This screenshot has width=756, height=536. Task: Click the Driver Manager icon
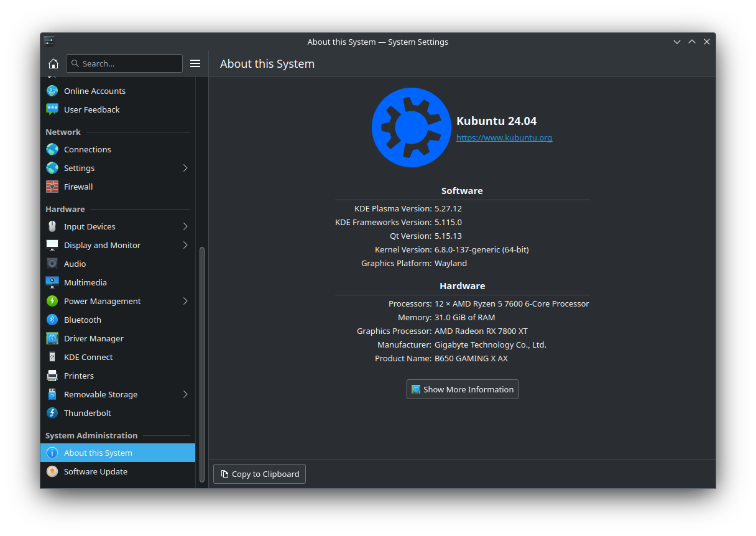click(x=52, y=338)
